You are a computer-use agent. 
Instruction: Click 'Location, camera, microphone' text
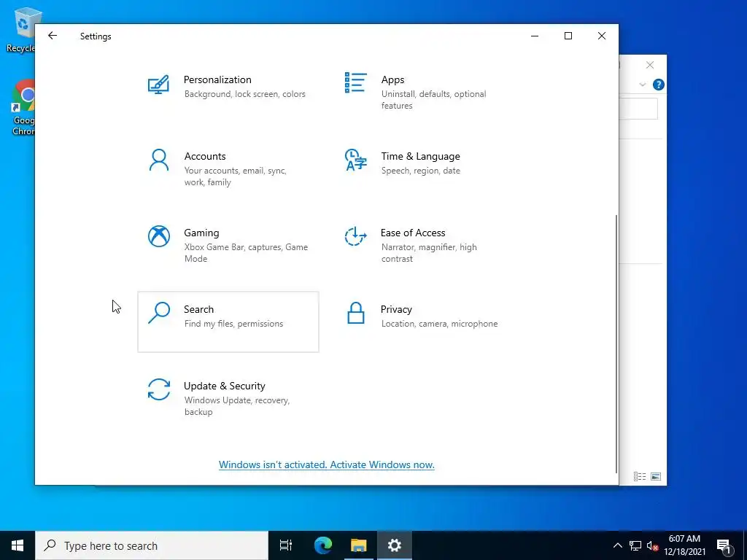point(439,324)
